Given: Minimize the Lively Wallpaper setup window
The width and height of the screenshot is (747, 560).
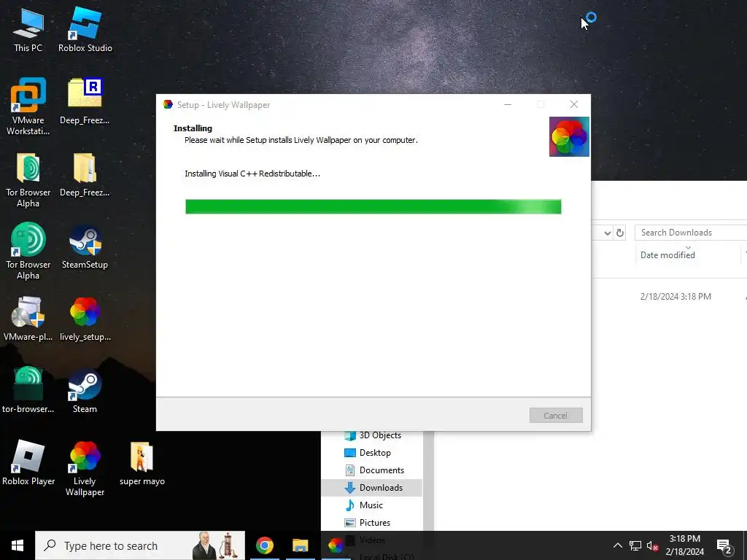Looking at the screenshot, I should [x=508, y=104].
